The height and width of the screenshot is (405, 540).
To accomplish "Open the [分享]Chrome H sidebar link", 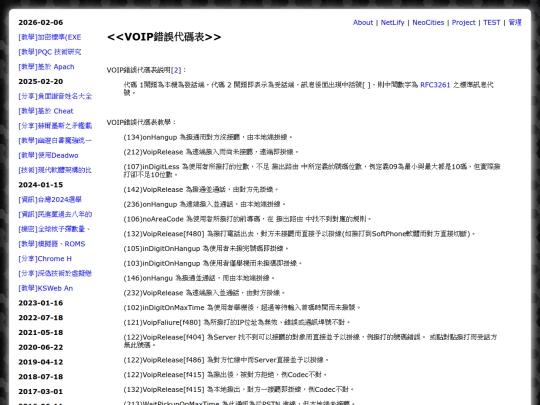I will (45, 259).
